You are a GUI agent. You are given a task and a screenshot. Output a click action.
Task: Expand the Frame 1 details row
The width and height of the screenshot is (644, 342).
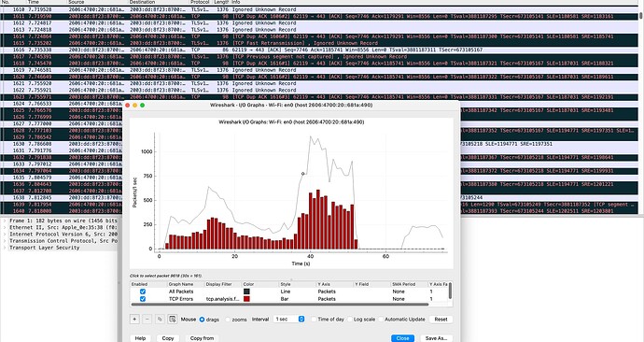pos(5,221)
